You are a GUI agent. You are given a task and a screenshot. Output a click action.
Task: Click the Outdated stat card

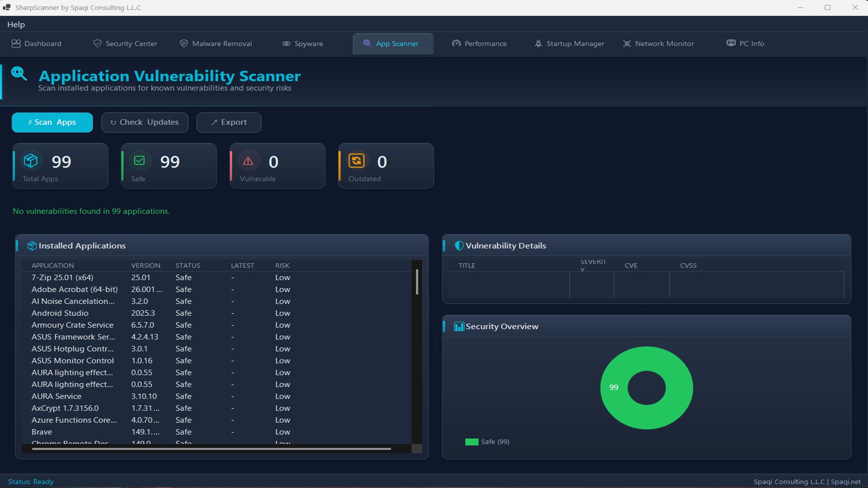(386, 166)
